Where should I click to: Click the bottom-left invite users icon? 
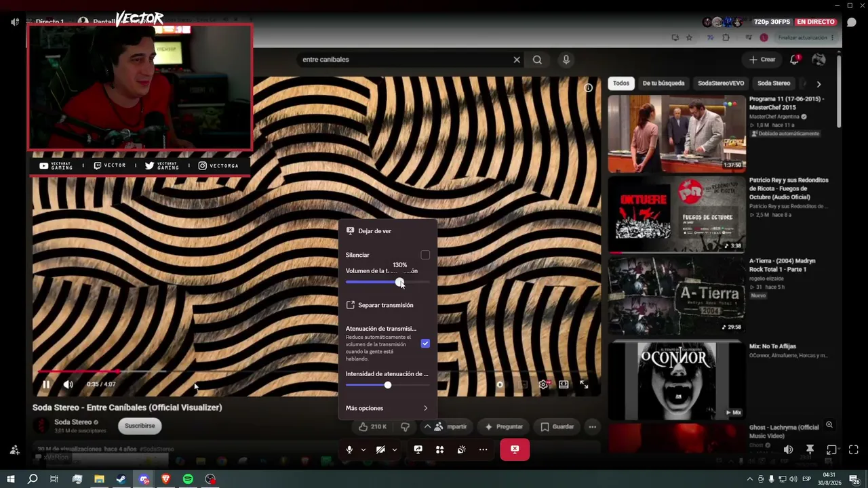click(x=15, y=449)
